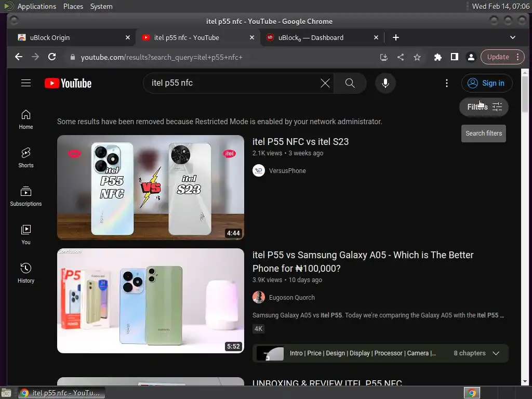Click the clock Wed Feb 14, 07:06
The width and height of the screenshot is (532, 399).
click(500, 6)
